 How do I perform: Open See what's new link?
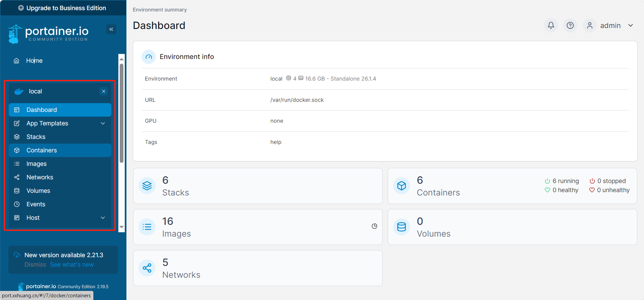coord(72,265)
